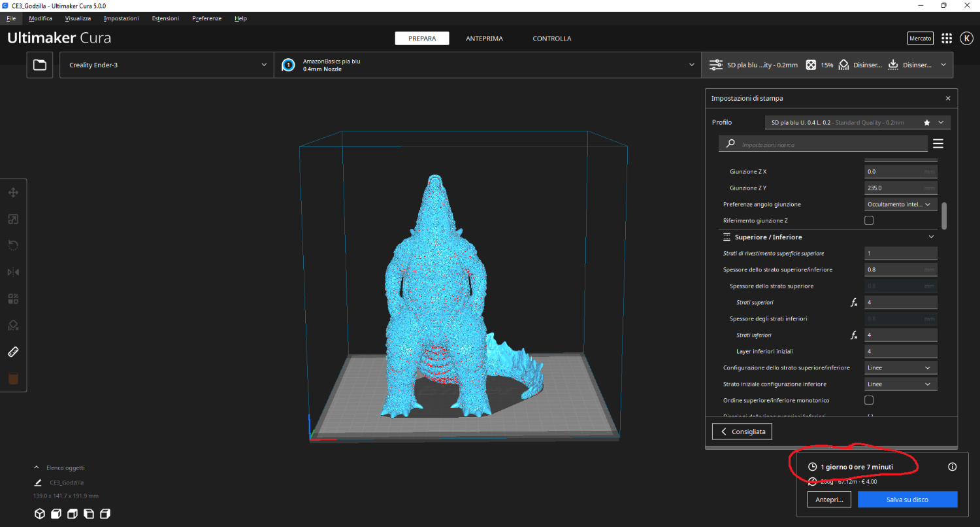Click the fx icon beside Strati superiori
Viewport: 980px width, 527px height.
click(x=853, y=302)
